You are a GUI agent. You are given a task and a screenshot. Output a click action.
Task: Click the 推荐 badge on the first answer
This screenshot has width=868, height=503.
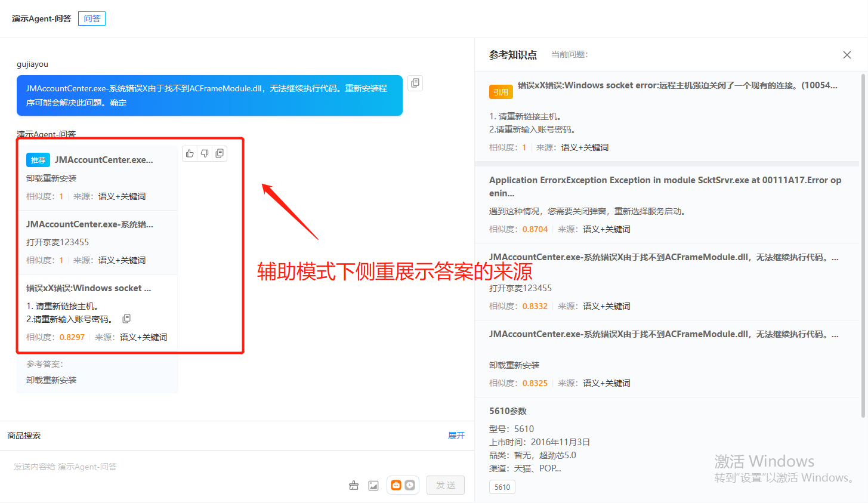click(x=38, y=160)
